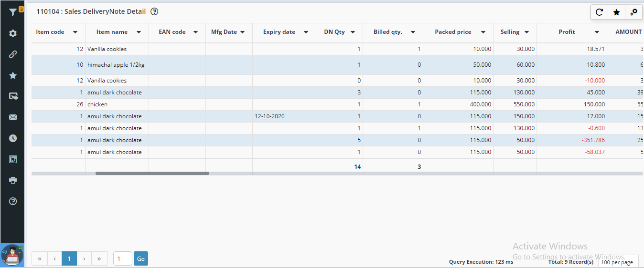644x268 pixels.
Task: Go to the first page with «
Action: 40,258
